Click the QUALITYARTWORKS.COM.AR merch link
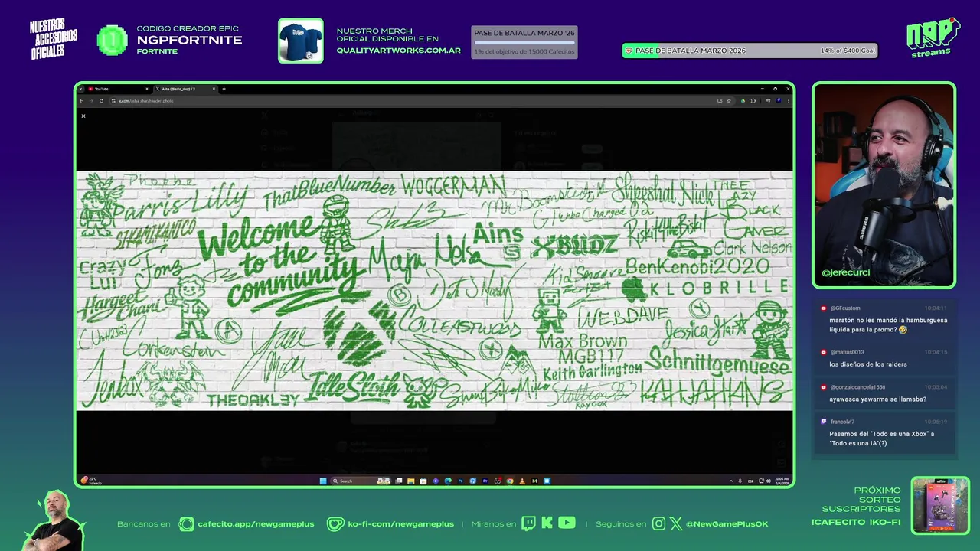Viewport: 980px width, 551px height. pyautogui.click(x=398, y=51)
